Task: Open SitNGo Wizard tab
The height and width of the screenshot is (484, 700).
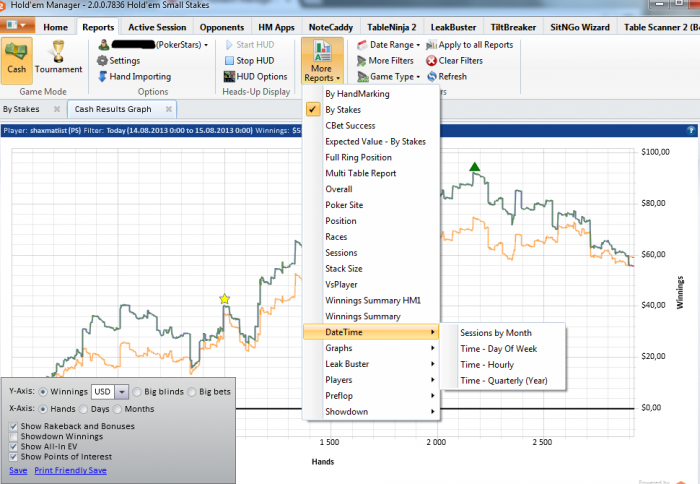Action: (x=579, y=27)
